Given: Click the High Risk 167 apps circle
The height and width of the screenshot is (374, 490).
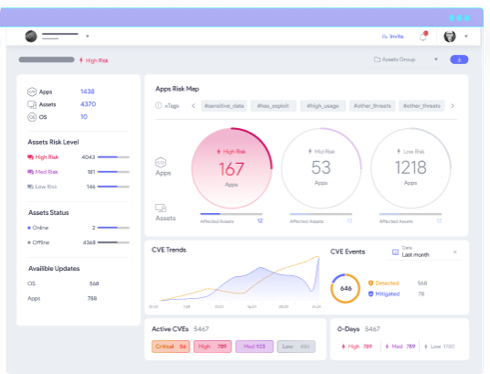Looking at the screenshot, I should point(232,168).
